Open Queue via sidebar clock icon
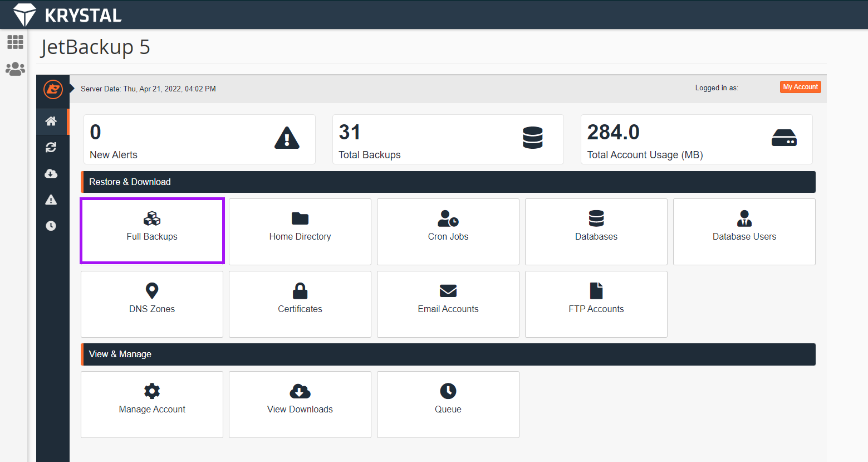The image size is (868, 462). [51, 226]
